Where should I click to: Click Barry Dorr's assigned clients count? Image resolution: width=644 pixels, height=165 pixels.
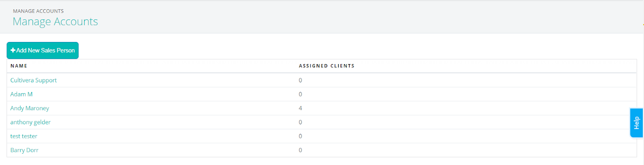pyautogui.click(x=300, y=150)
